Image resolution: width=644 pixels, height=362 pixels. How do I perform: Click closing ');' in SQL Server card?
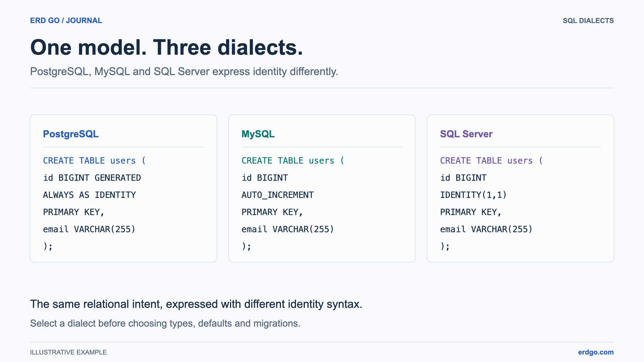tap(445, 246)
